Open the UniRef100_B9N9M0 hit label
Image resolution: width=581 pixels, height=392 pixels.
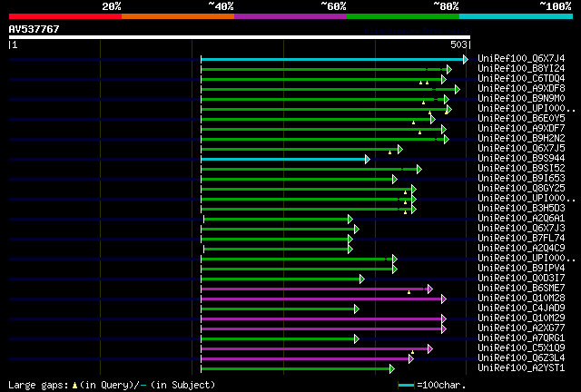coord(521,99)
